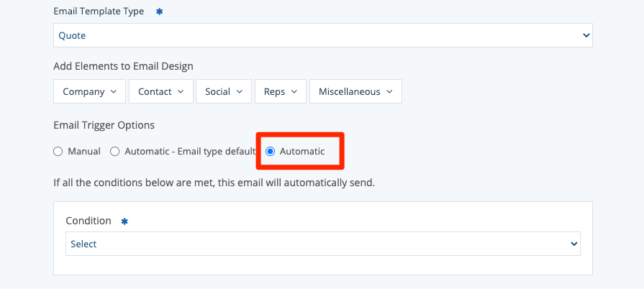Expand the Social elements dropdown

[x=224, y=91]
